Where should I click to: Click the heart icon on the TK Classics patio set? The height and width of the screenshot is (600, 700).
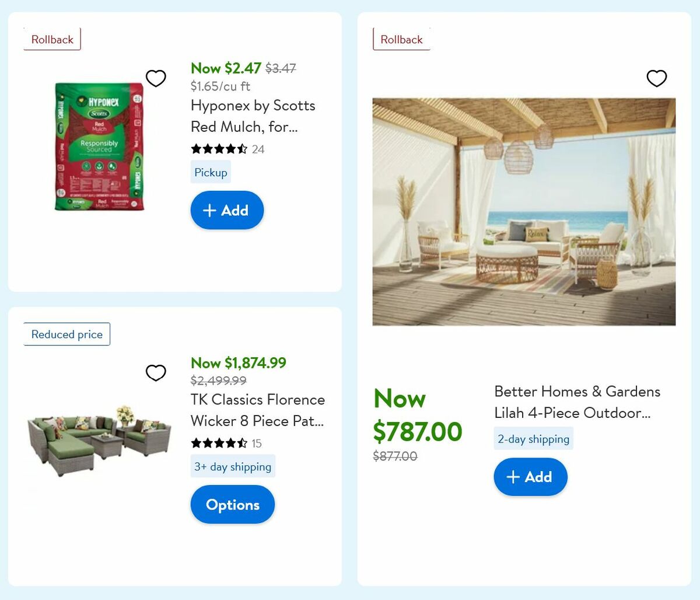[156, 372]
